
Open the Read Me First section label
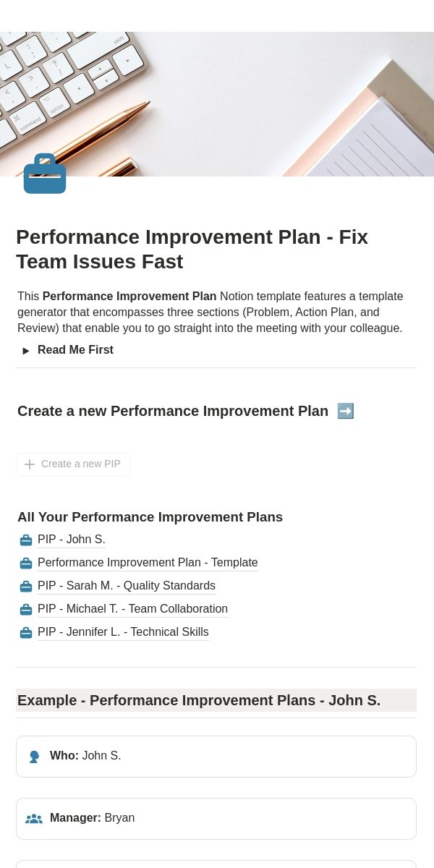pos(75,350)
